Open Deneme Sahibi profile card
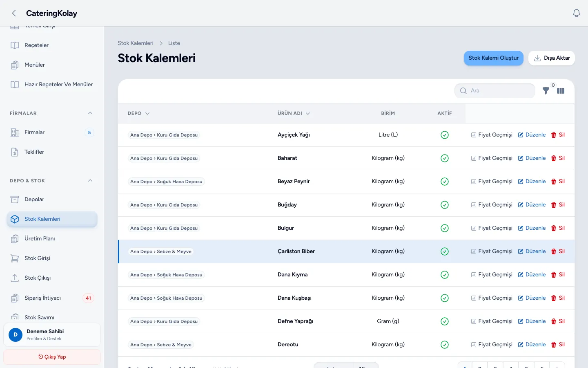 point(52,335)
